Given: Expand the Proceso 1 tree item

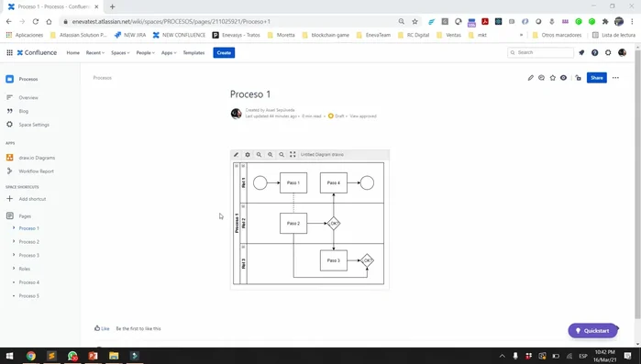Looking at the screenshot, I should (x=14, y=228).
